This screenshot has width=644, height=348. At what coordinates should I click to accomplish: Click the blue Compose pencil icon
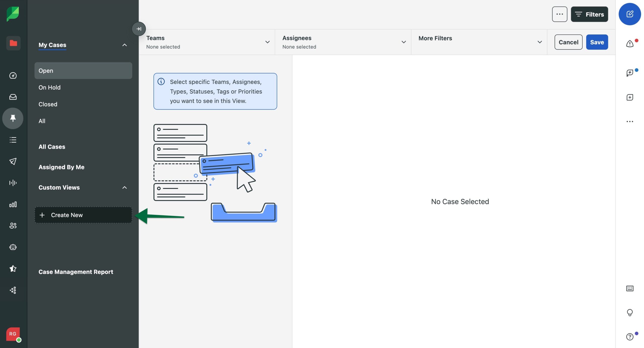click(629, 14)
